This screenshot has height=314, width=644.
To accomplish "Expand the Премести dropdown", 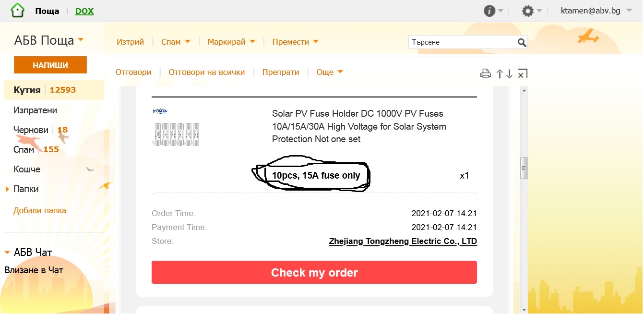I will (295, 42).
